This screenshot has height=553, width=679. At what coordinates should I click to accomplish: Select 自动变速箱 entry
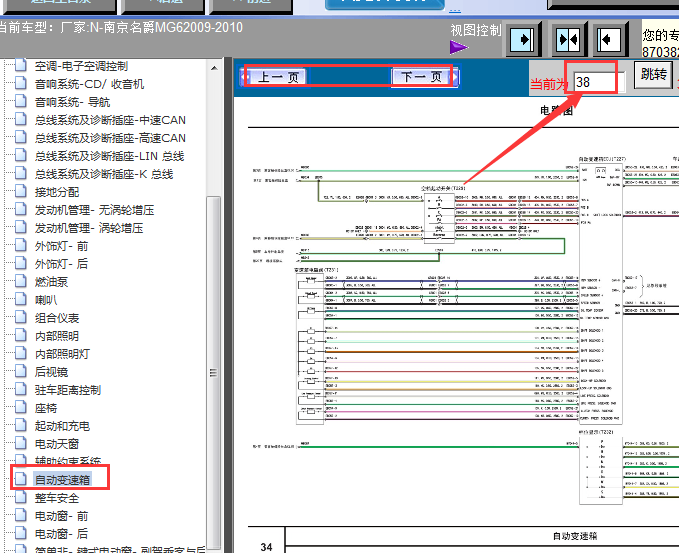(x=62, y=480)
